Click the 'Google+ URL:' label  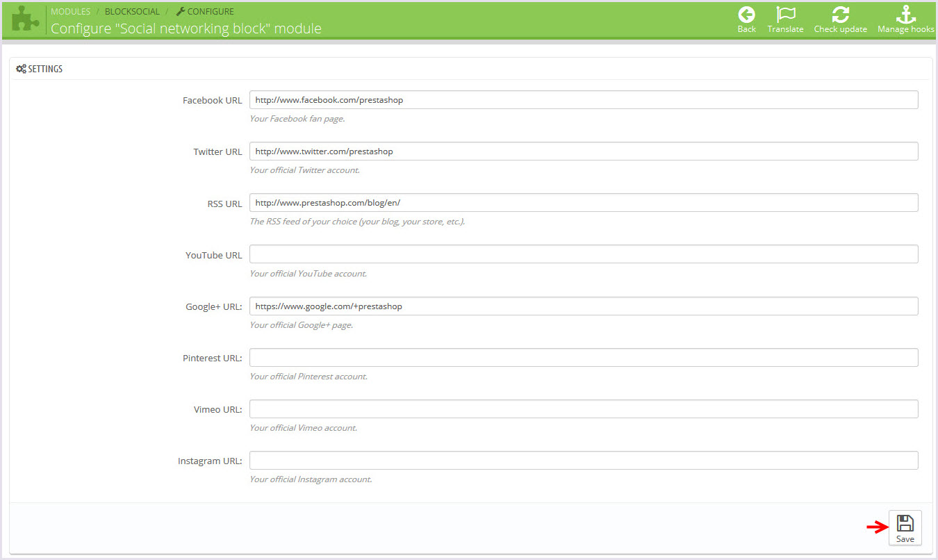click(x=214, y=306)
